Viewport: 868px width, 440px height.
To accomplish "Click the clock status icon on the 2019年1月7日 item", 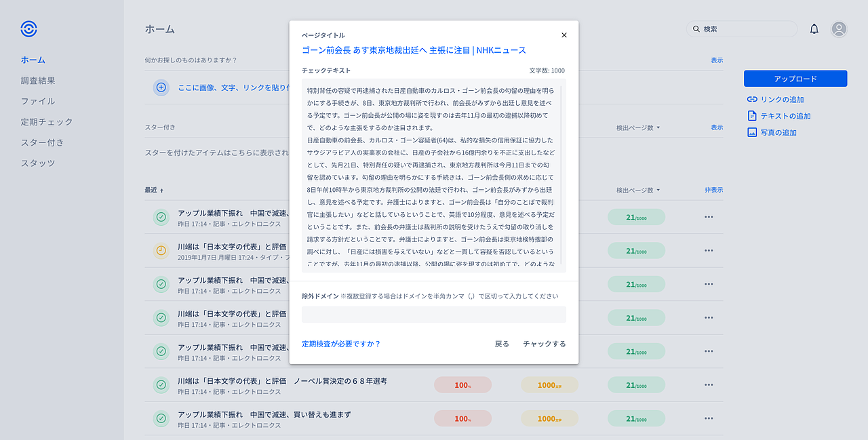I will [x=161, y=251].
